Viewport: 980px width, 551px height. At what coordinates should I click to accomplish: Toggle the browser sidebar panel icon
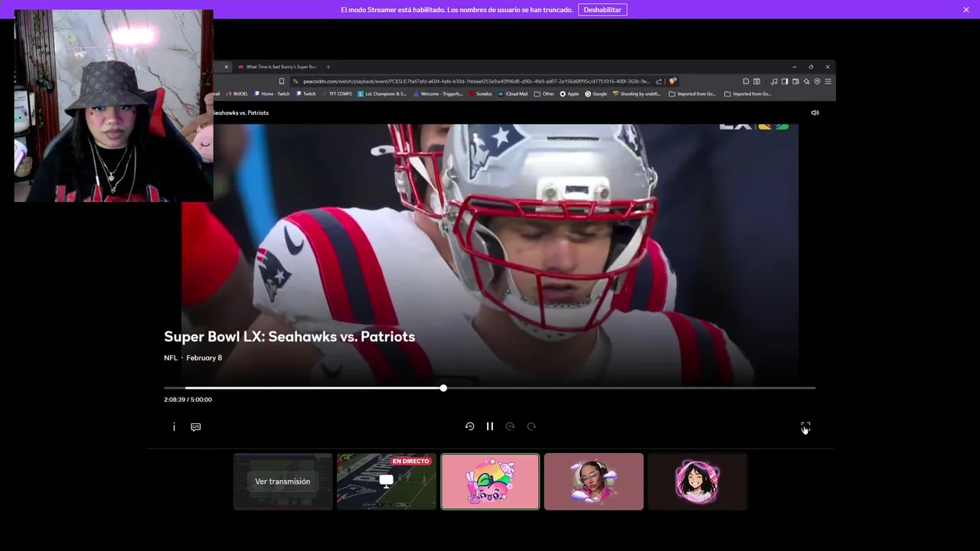tap(785, 81)
